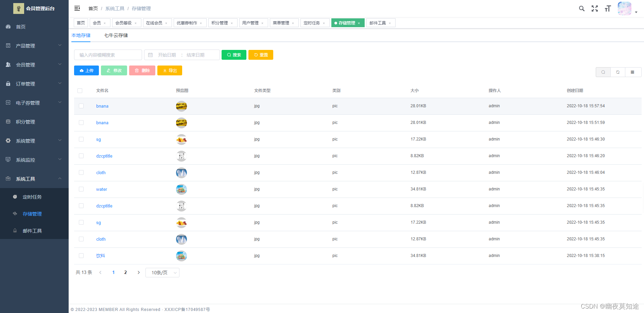Click the green 搜索 button
This screenshot has width=644, height=313.
click(234, 55)
